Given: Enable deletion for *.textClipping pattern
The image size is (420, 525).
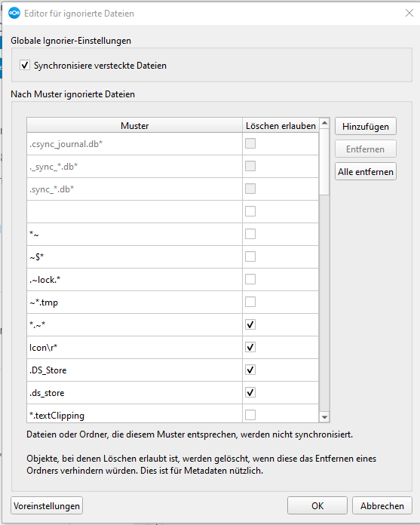Looking at the screenshot, I should tap(250, 415).
